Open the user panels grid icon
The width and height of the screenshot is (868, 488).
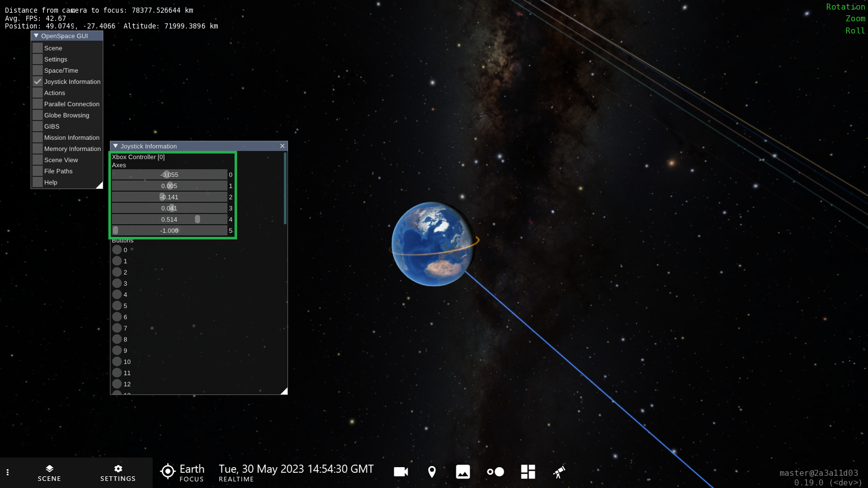528,472
